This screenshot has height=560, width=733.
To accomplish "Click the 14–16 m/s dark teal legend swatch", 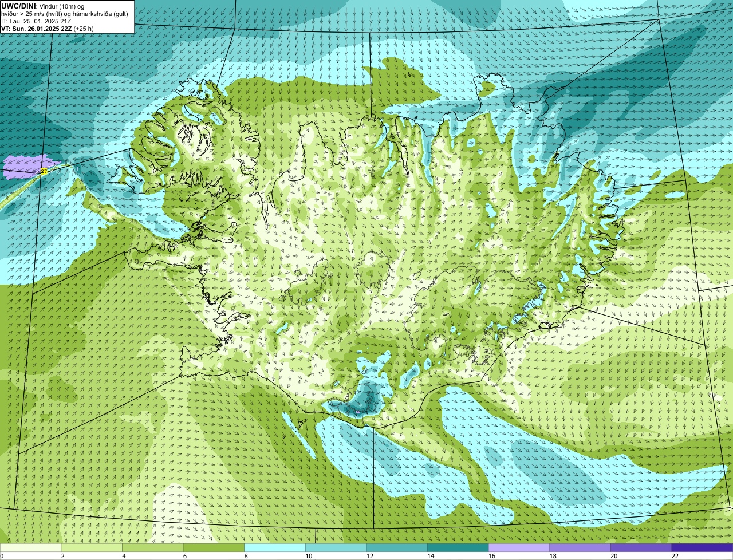I will (x=458, y=547).
